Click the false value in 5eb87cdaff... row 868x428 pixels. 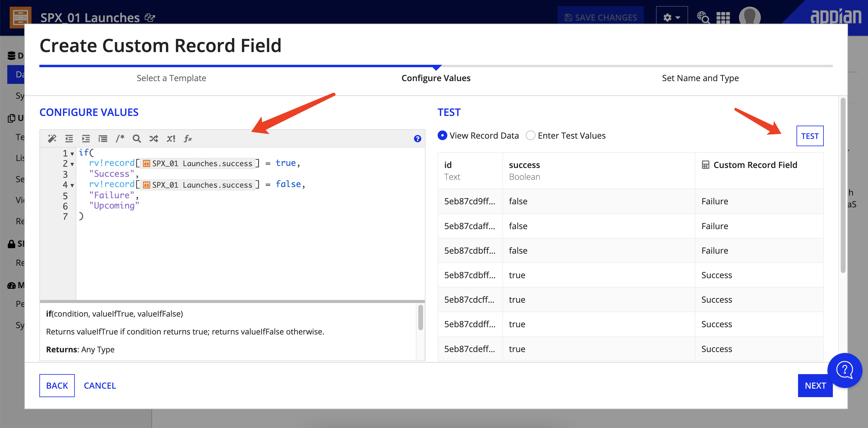(x=518, y=226)
